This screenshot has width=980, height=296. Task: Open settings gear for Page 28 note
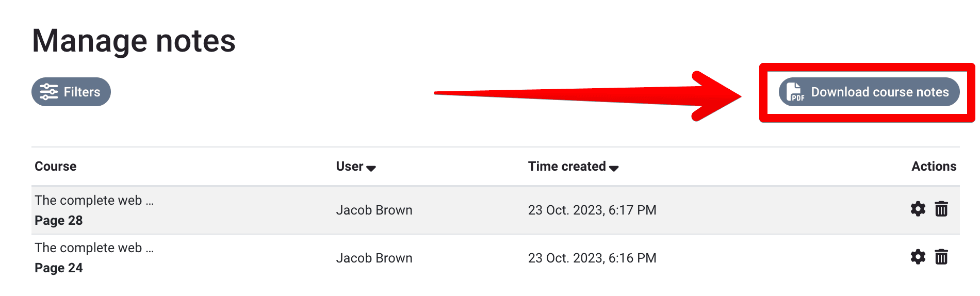coord(918,209)
